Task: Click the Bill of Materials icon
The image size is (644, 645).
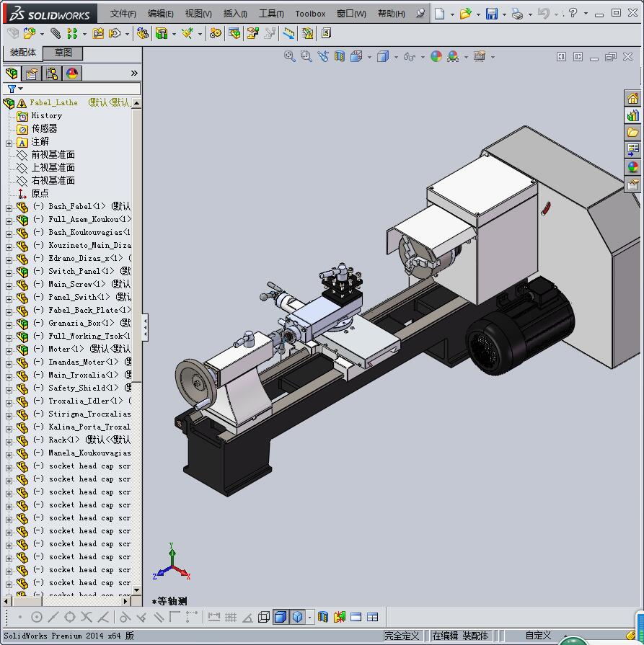Action: click(x=234, y=33)
